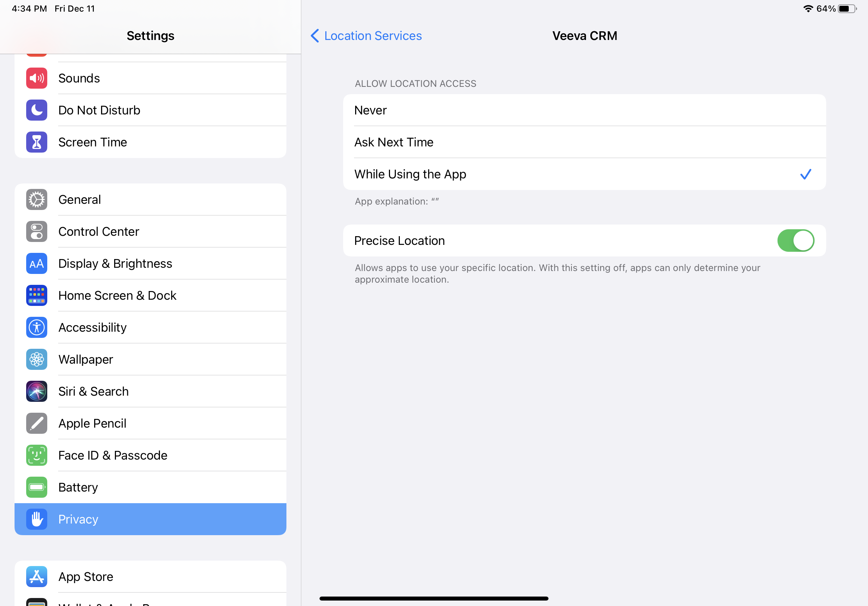Open Battery settings row
Screen dimensions: 868x606
[x=150, y=487]
